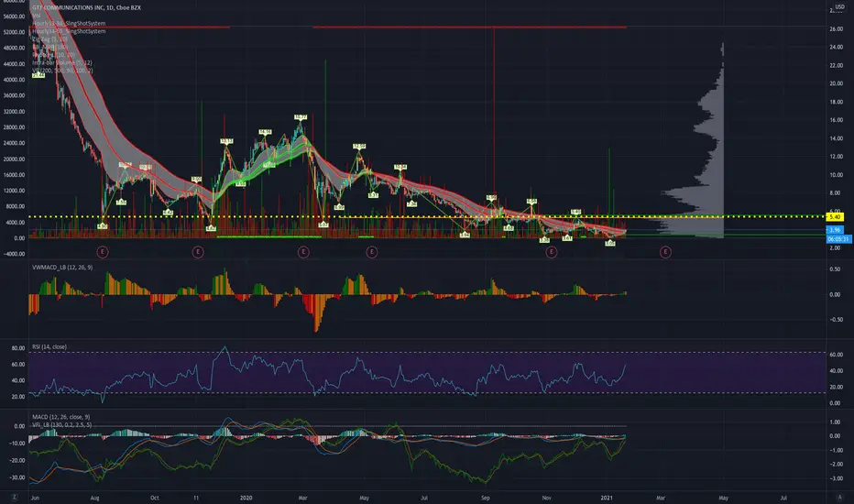854x504 pixels.
Task: Click the -4000.00 volume scale value
Action: click(x=14, y=254)
